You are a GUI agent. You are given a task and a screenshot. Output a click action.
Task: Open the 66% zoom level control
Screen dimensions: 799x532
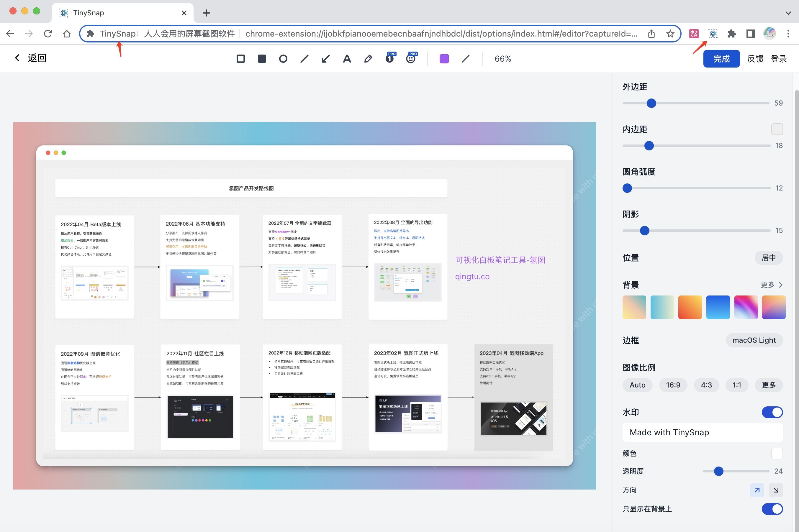[503, 59]
